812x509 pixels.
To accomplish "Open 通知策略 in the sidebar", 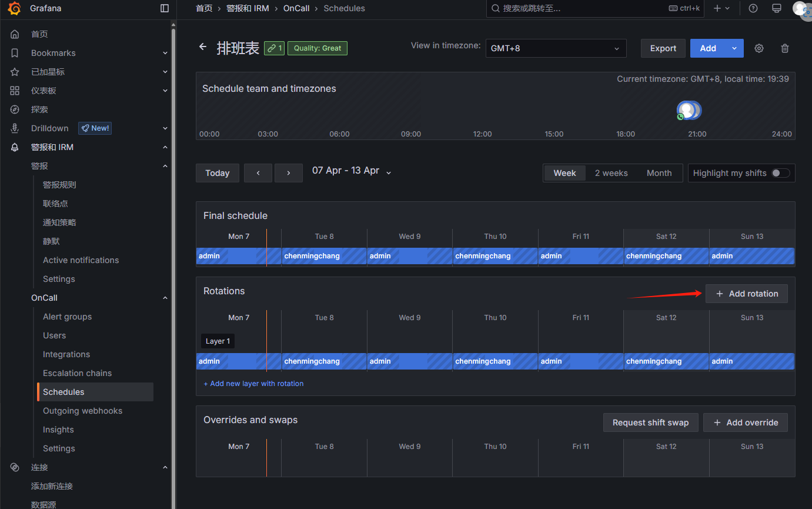I will [59, 222].
